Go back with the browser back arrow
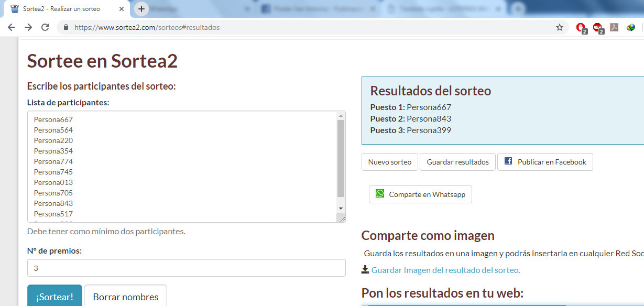The image size is (644, 306). click(x=12, y=27)
